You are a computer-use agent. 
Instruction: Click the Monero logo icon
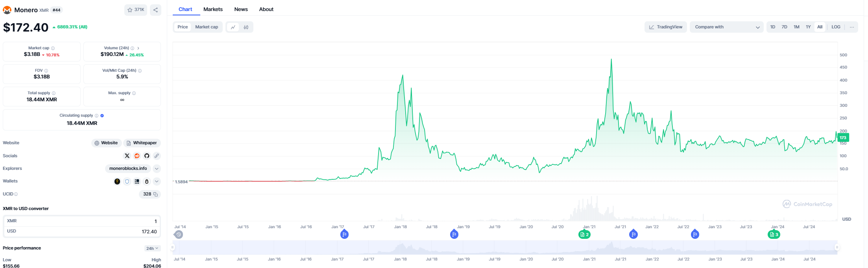(x=7, y=10)
